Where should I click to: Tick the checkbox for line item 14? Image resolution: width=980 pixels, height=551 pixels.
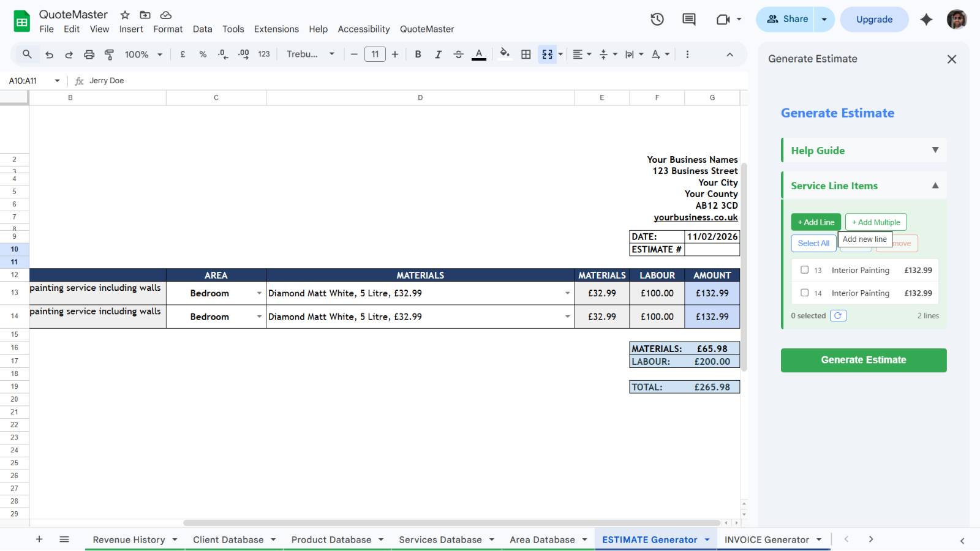coord(804,293)
